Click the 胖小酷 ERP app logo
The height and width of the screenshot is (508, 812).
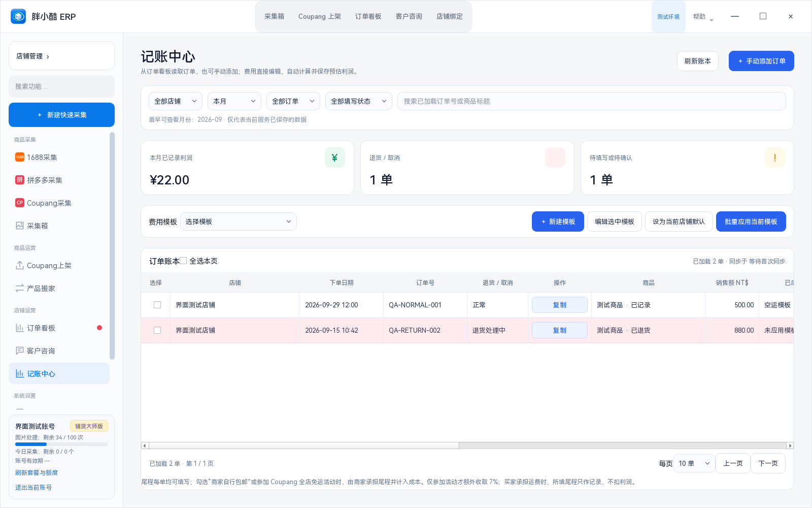[x=18, y=16]
